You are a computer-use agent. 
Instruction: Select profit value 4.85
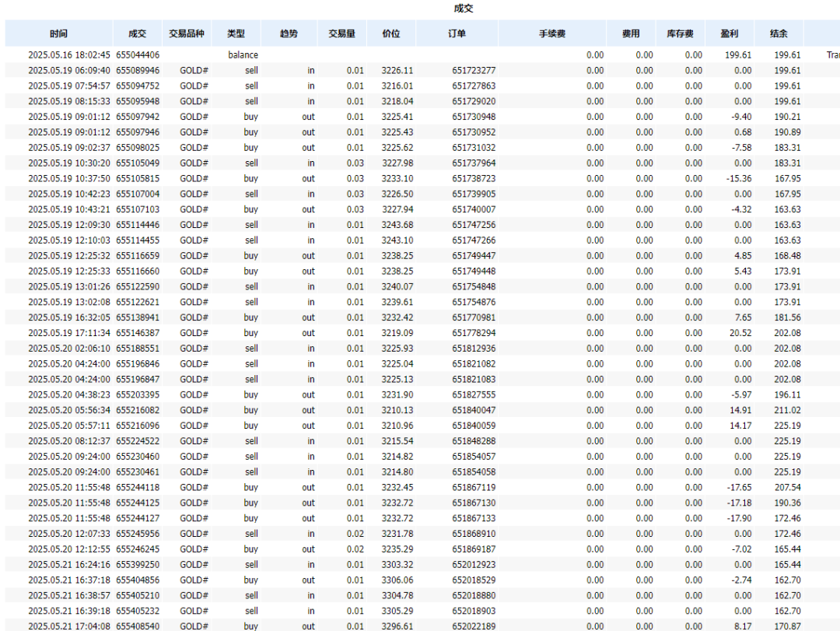click(x=743, y=256)
